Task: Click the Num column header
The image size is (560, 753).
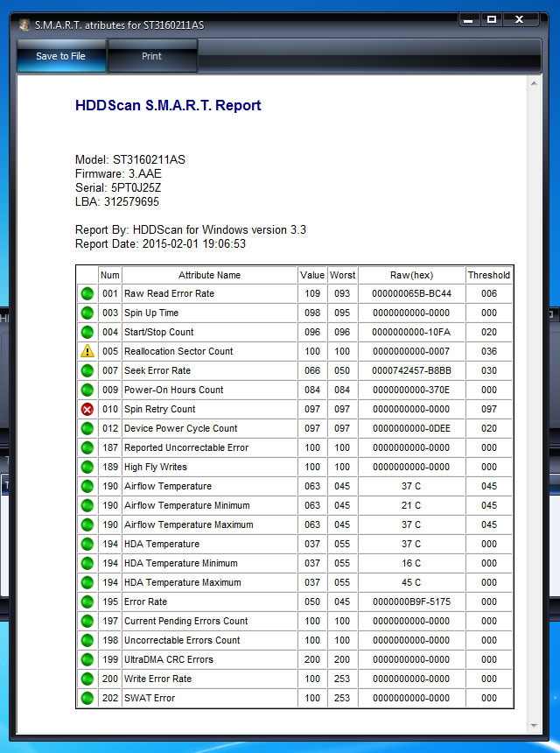Action: [x=110, y=275]
